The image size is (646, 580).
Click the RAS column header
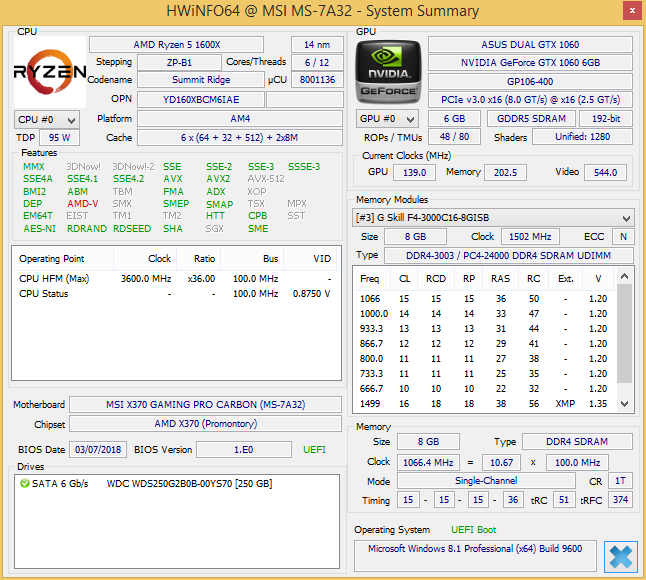pos(500,279)
